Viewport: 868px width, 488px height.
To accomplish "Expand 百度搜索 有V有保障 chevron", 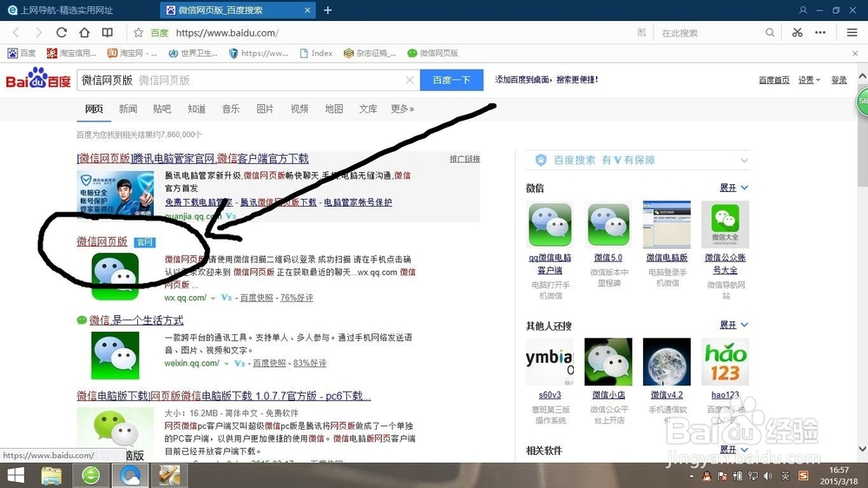I will tap(744, 161).
